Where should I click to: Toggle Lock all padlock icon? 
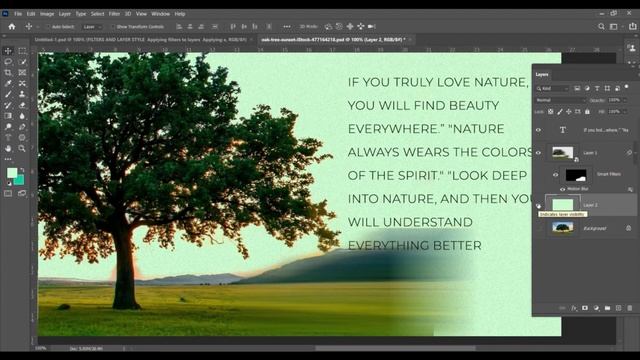[x=587, y=111]
